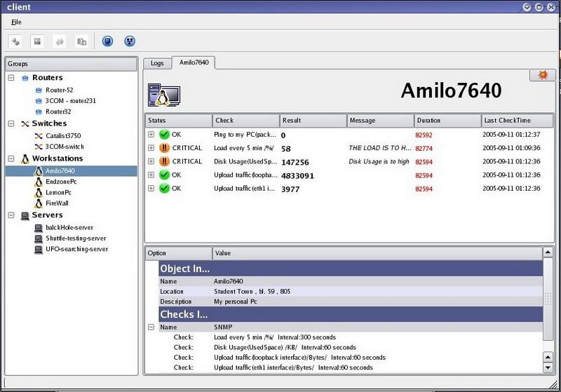Screen dimensions: 561x392
Task: Click the critical icon on Disk Usage row
Action: (164, 162)
